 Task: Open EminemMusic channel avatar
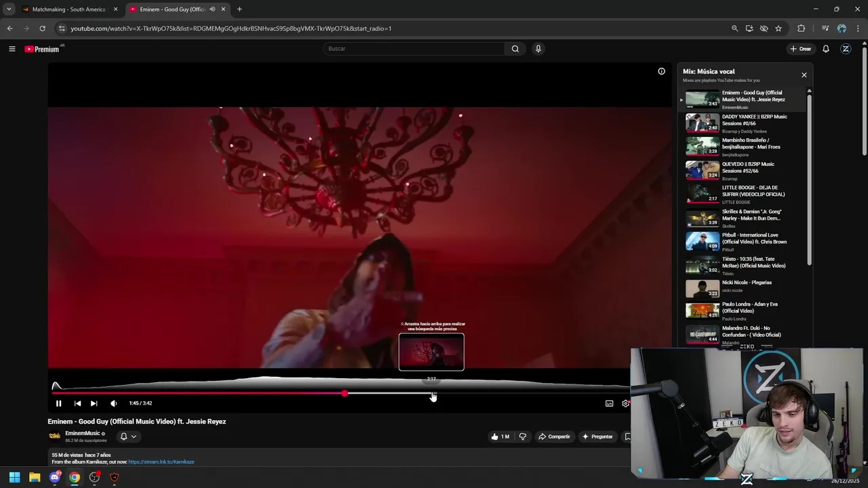coord(54,436)
